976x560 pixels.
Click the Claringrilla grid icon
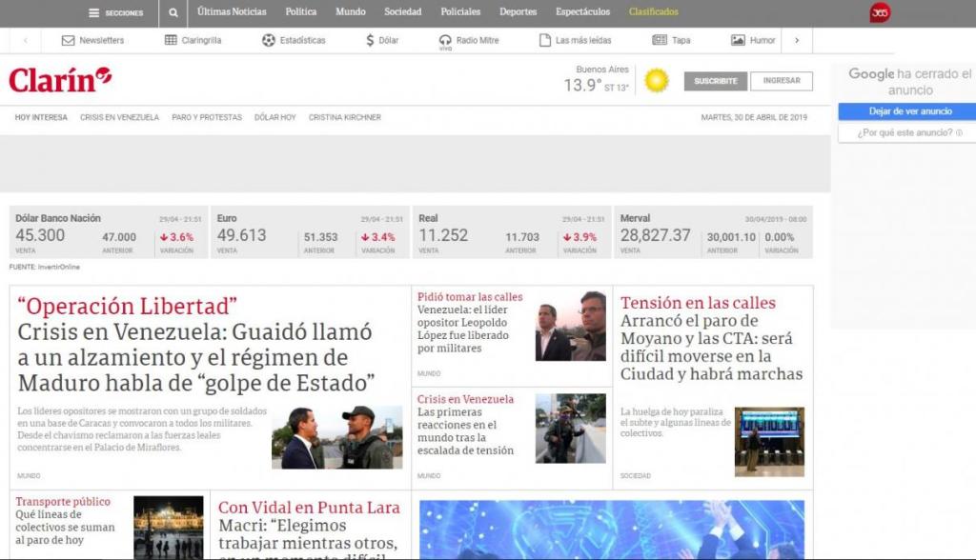171,40
